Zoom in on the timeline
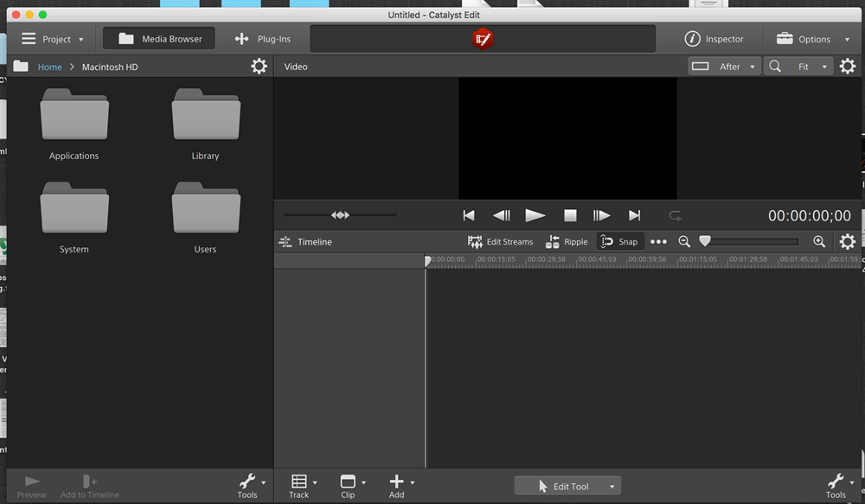 click(x=819, y=241)
